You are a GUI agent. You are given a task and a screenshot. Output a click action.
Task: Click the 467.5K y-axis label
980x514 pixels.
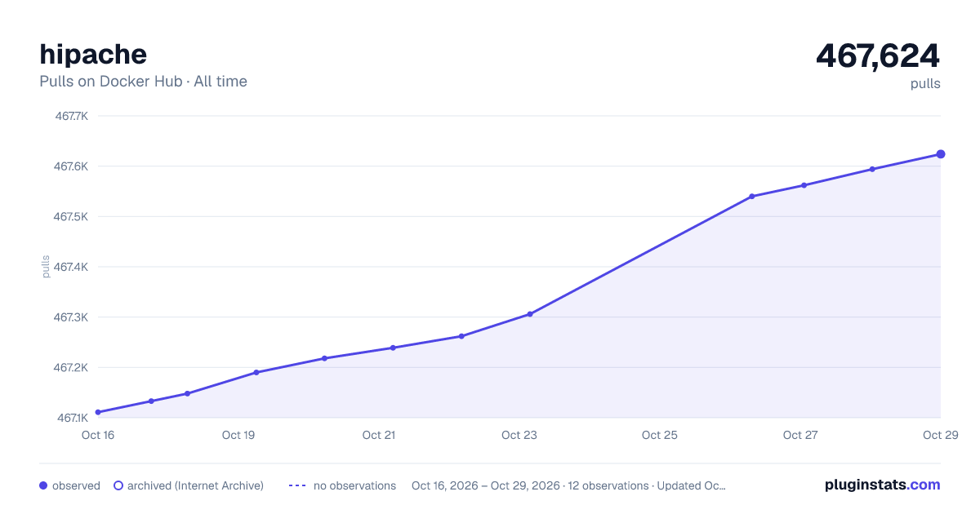click(x=71, y=217)
